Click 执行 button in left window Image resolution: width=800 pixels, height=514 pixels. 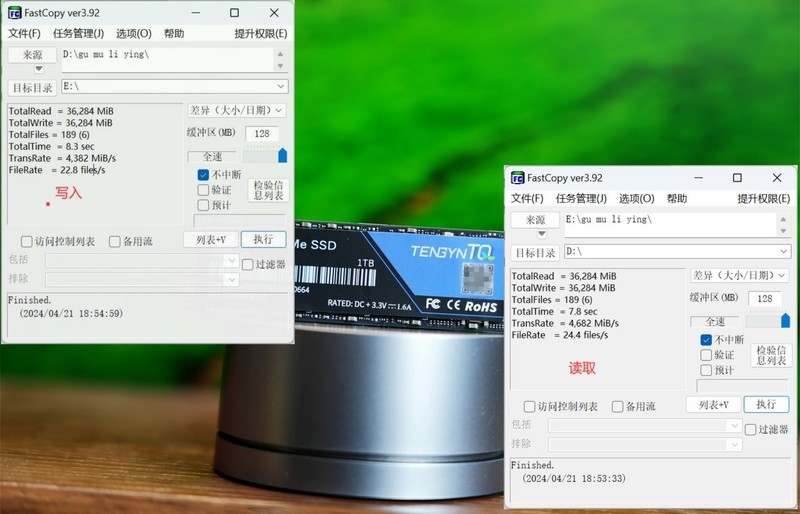(x=263, y=239)
